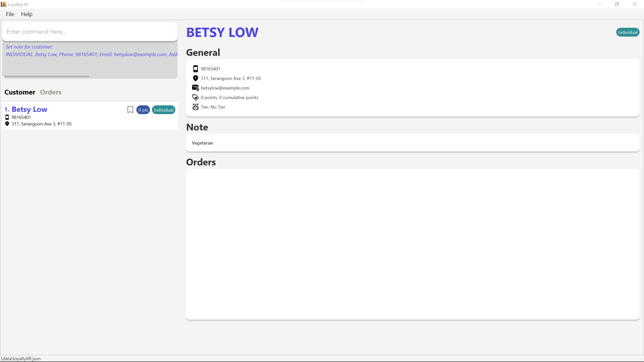Click phone number 98165401 in customer card
This screenshot has width=644, height=362.
[21, 117]
